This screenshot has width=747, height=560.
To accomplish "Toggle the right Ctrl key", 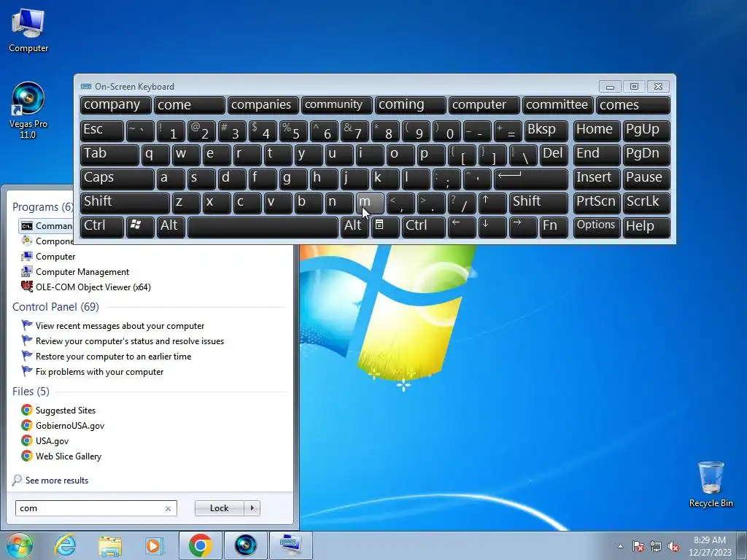I will (x=424, y=227).
